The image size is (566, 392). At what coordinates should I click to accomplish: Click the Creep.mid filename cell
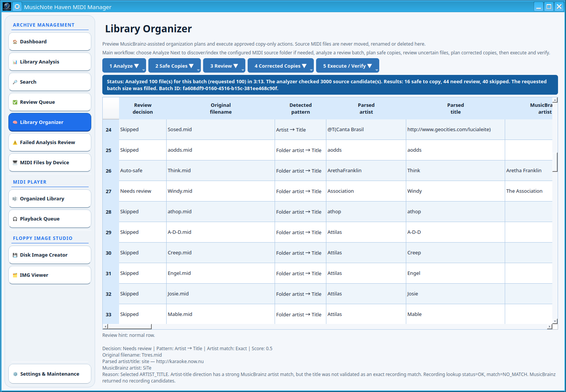[221, 253]
